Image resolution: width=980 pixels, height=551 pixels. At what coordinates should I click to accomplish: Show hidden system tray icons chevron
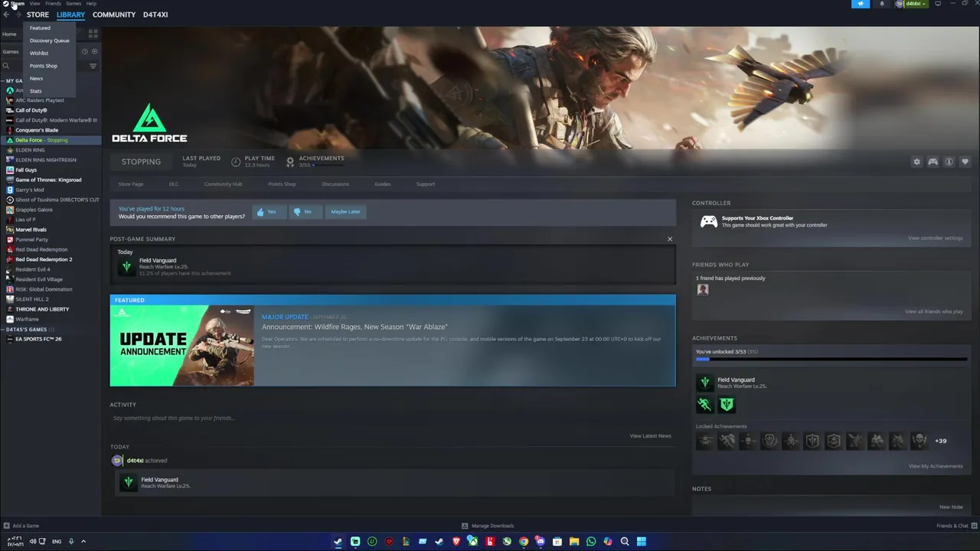click(83, 541)
